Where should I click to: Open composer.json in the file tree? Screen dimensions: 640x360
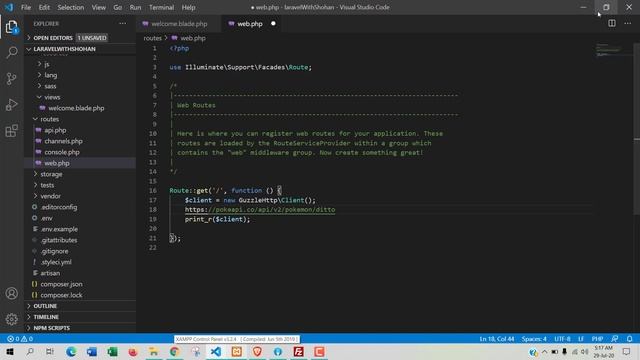pyautogui.click(x=61, y=284)
